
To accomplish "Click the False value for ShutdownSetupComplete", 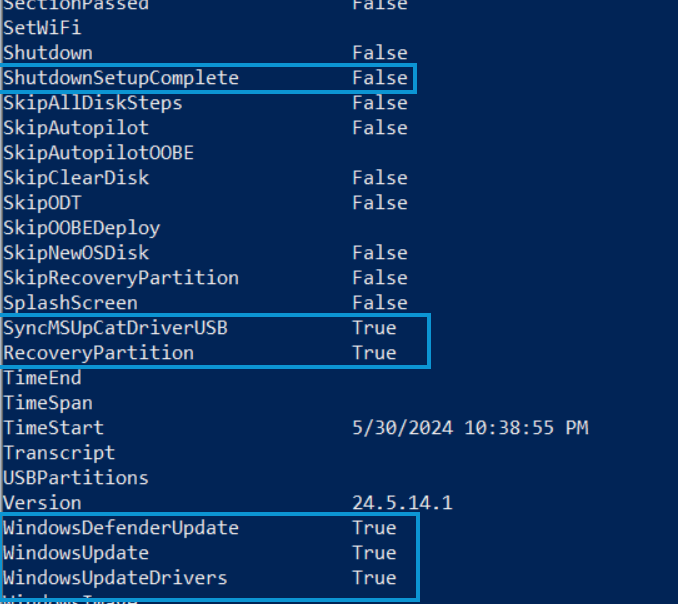I will (x=379, y=78).
